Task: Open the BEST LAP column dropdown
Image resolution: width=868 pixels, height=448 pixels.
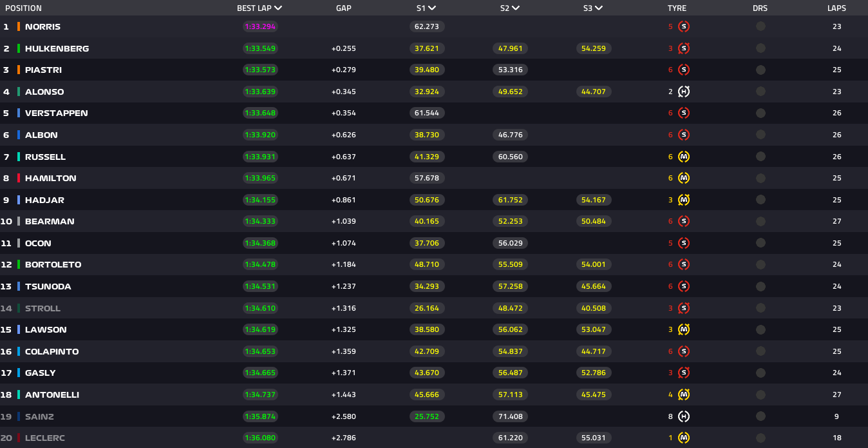Action: [x=278, y=8]
